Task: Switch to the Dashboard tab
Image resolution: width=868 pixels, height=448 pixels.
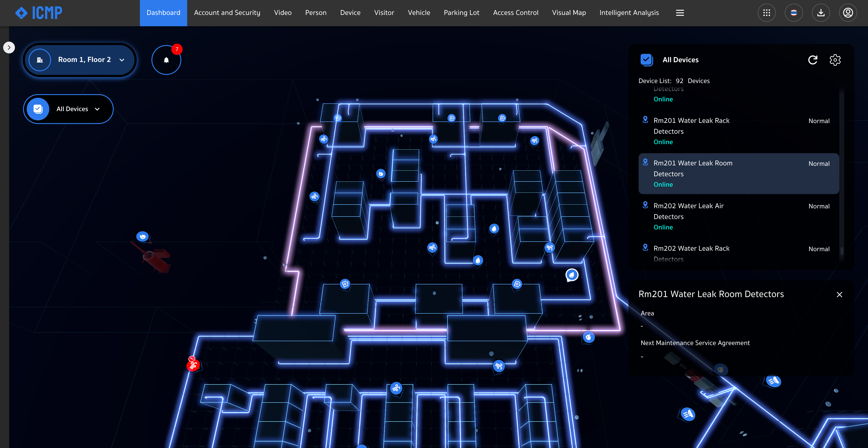Action: tap(163, 13)
